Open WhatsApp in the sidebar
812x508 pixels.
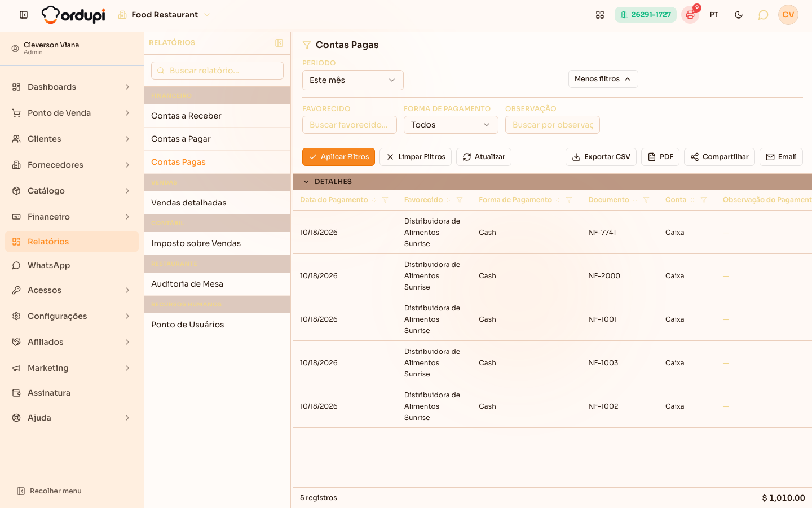tap(72, 265)
